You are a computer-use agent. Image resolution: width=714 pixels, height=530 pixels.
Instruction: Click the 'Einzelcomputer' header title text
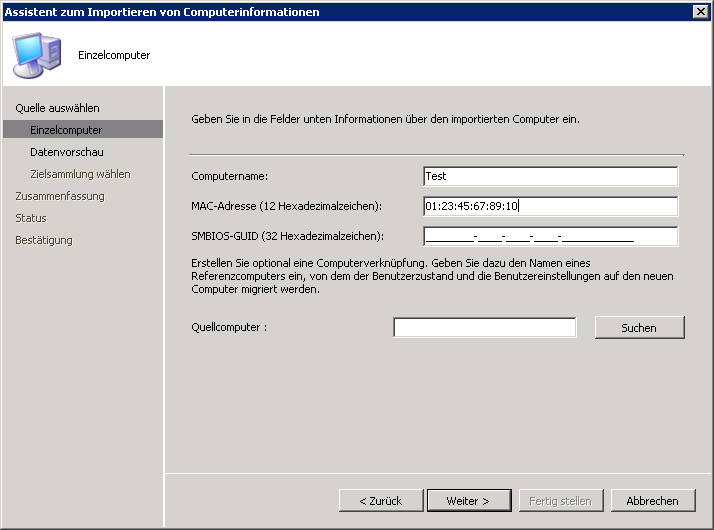tap(114, 55)
